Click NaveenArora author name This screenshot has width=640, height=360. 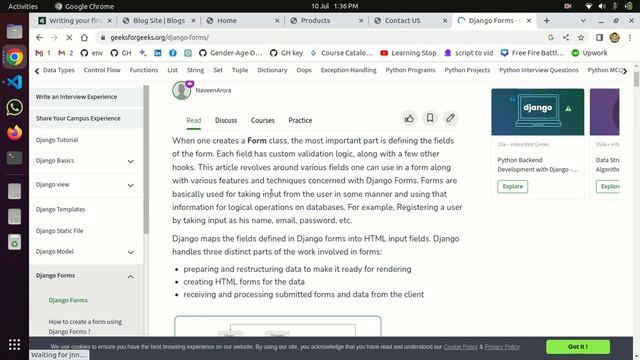click(213, 91)
